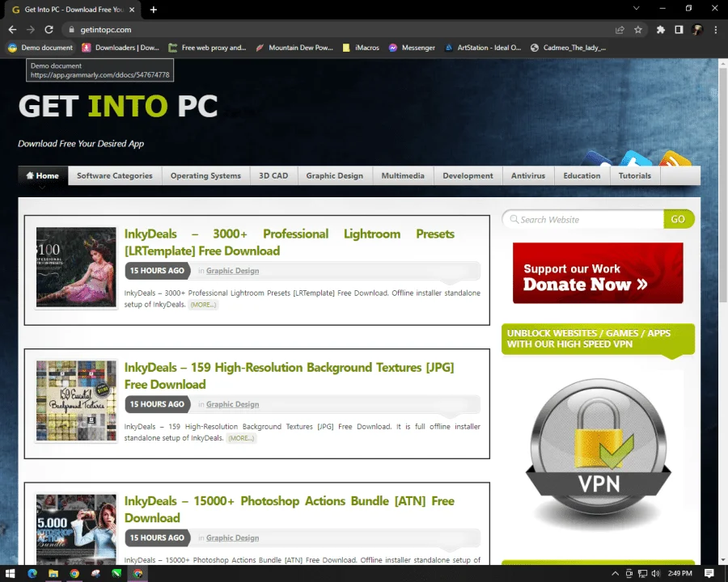This screenshot has height=582, width=728.
Task: Open the Operating Systems menu
Action: click(x=205, y=176)
